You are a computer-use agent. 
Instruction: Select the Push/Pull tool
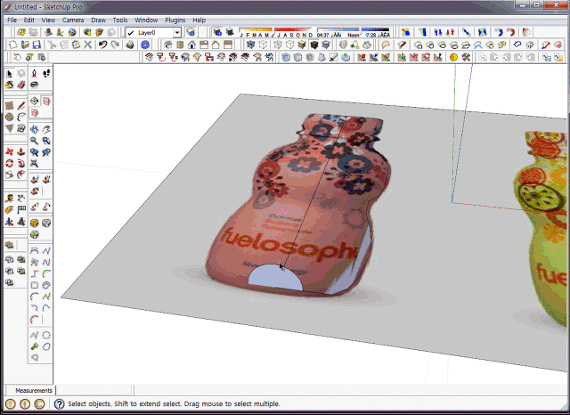coord(21,152)
